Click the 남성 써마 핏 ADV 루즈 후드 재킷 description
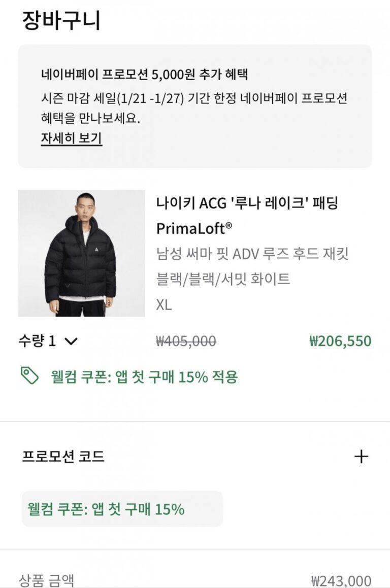The height and width of the screenshot is (588, 390). click(x=252, y=254)
